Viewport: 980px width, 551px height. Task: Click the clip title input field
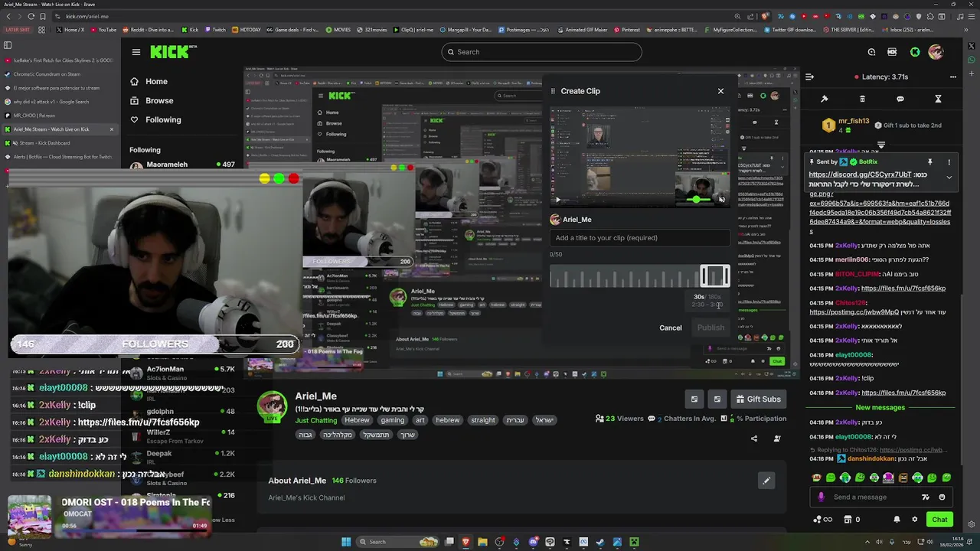[x=639, y=238]
